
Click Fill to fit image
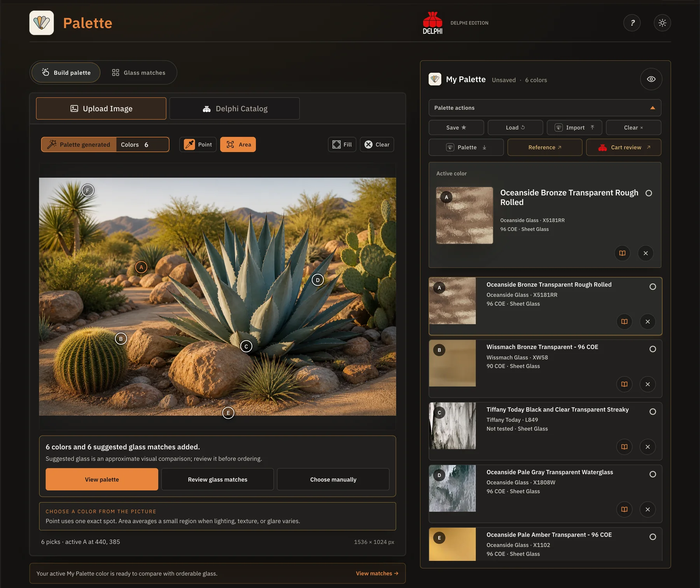[x=342, y=145]
